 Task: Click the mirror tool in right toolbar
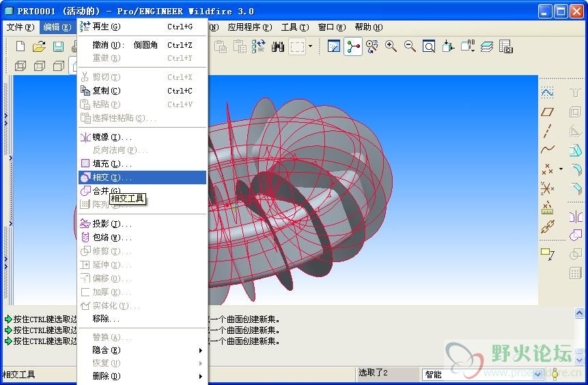click(575, 217)
